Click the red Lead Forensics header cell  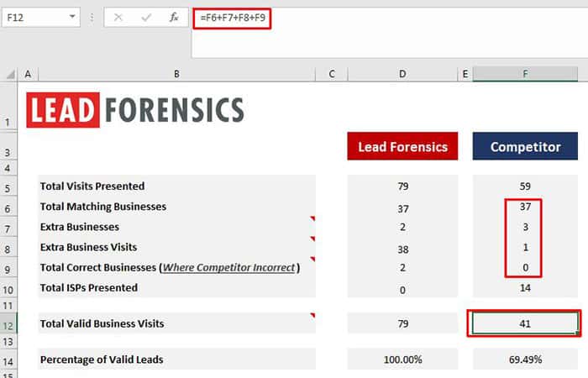[402, 146]
